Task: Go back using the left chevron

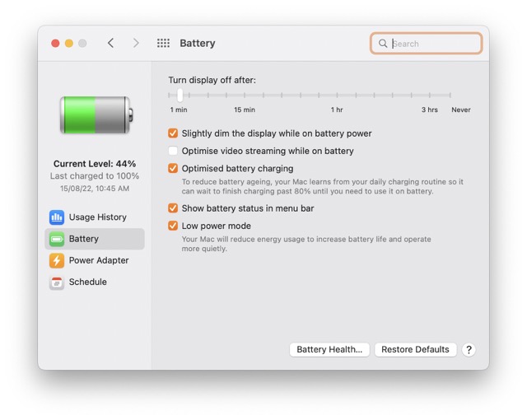Action: click(x=110, y=44)
